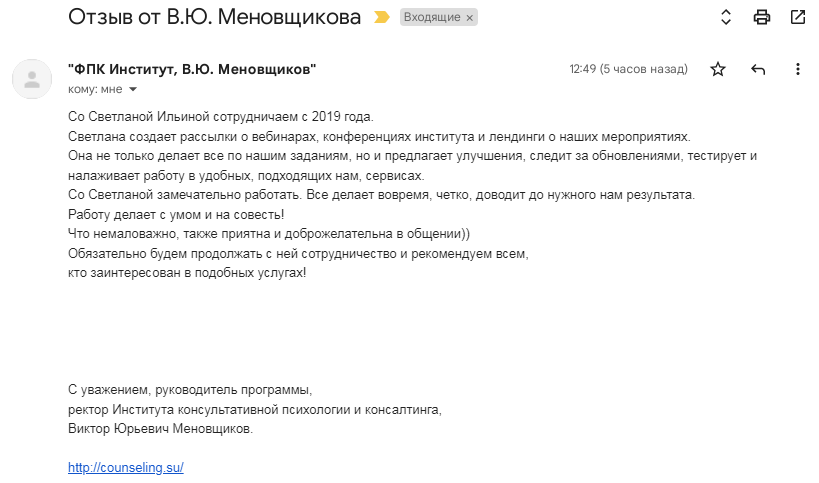Click the expand all messages arrows icon

(x=726, y=17)
